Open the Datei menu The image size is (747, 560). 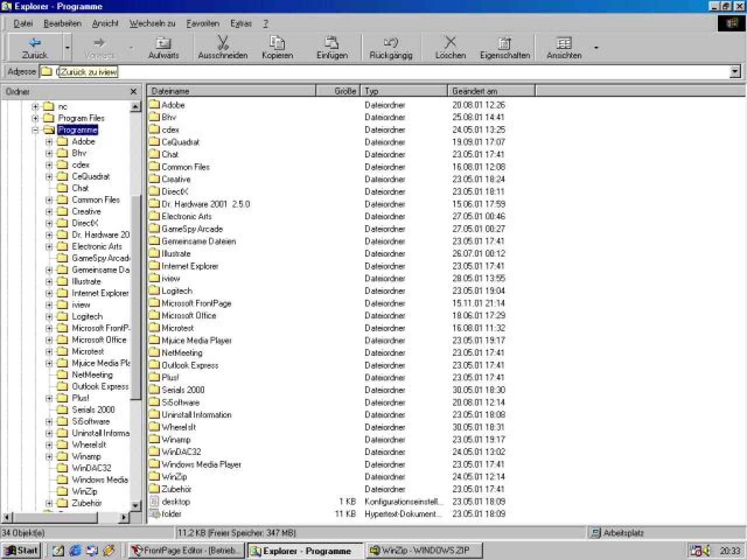coord(23,23)
